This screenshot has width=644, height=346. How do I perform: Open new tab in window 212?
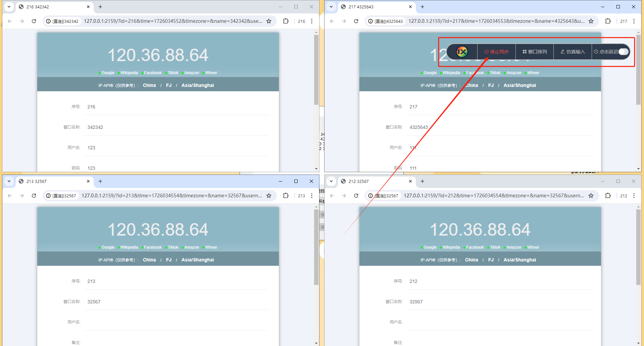(x=423, y=181)
